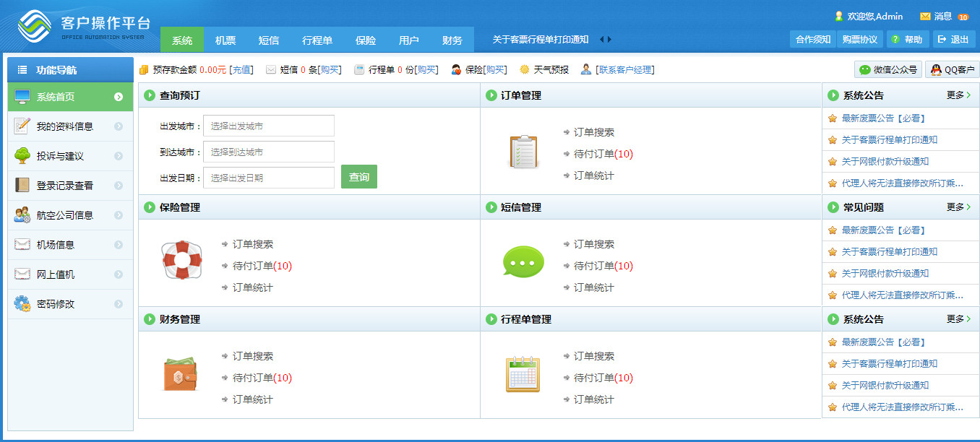Image resolution: width=980 pixels, height=442 pixels.
Task: Click the lifebuoy icon in 保险管理
Action: pyautogui.click(x=181, y=260)
